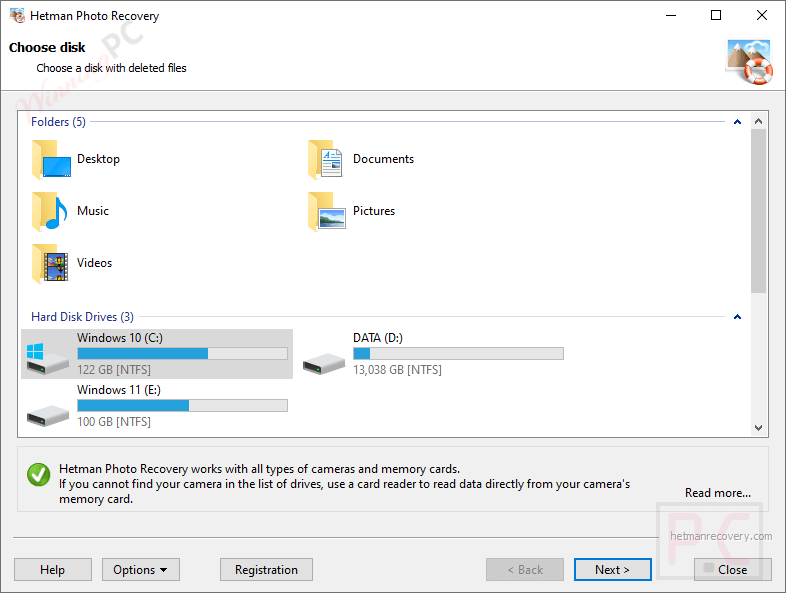The height and width of the screenshot is (593, 786).
Task: Maximize the Hetman Photo Recovery window
Action: 716,16
